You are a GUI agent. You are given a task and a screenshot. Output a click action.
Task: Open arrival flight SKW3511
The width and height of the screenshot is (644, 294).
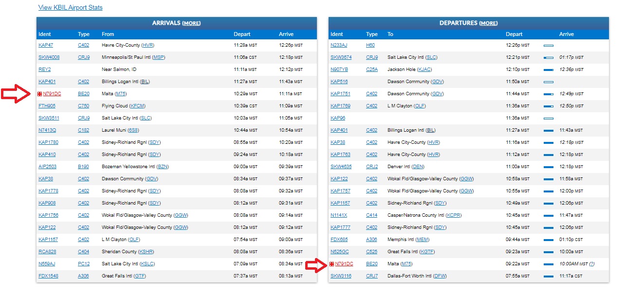click(x=49, y=118)
